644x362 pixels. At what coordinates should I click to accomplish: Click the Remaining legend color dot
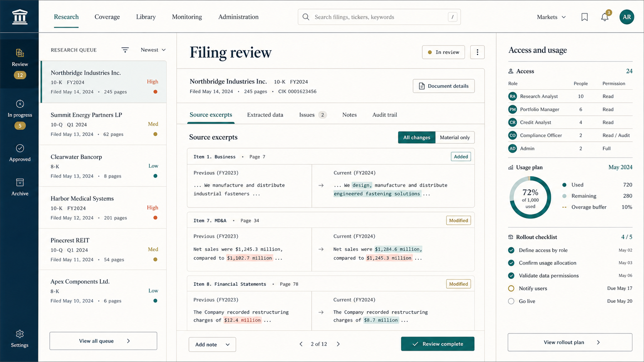[564, 196]
